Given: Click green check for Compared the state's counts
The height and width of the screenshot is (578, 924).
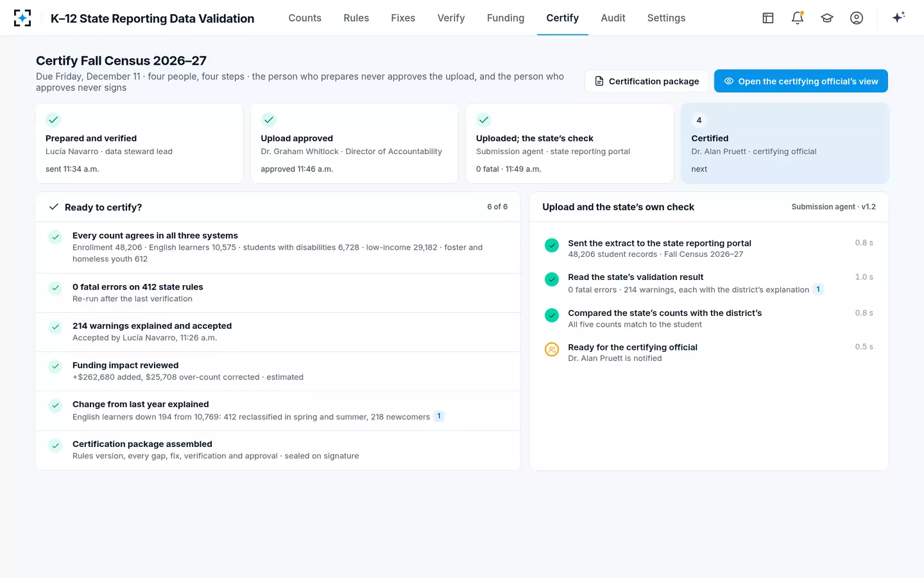Looking at the screenshot, I should coord(552,315).
